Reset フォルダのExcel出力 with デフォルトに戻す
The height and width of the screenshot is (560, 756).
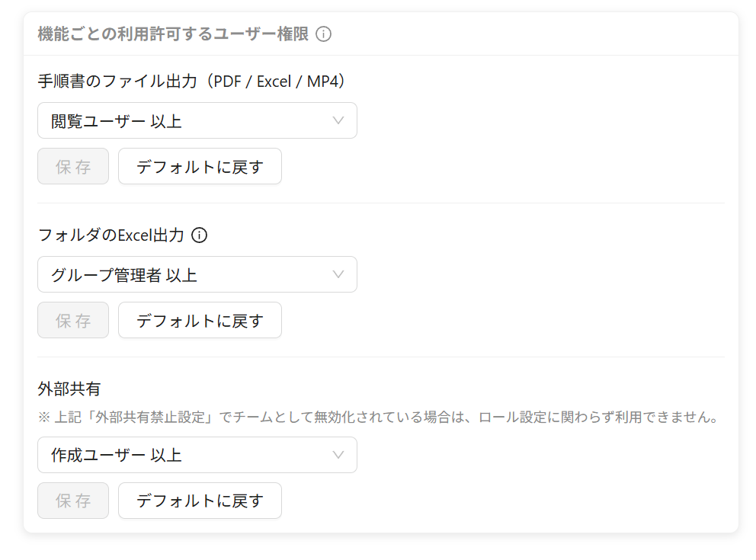point(200,320)
